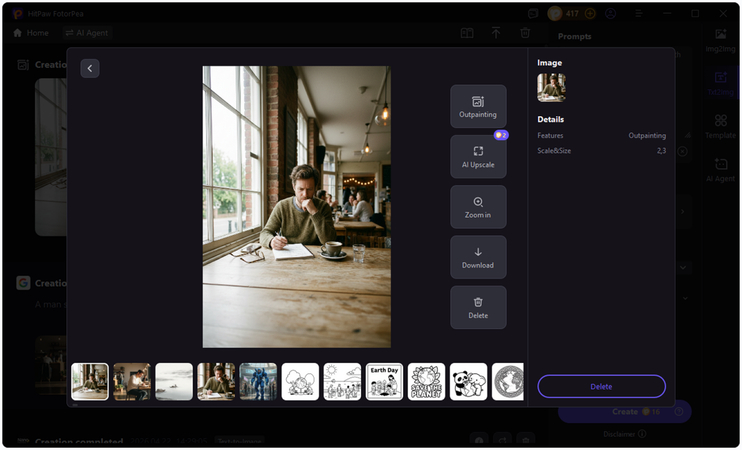The width and height of the screenshot is (742, 450).
Task: Click the coin credits icon showing 417
Action: (x=555, y=13)
